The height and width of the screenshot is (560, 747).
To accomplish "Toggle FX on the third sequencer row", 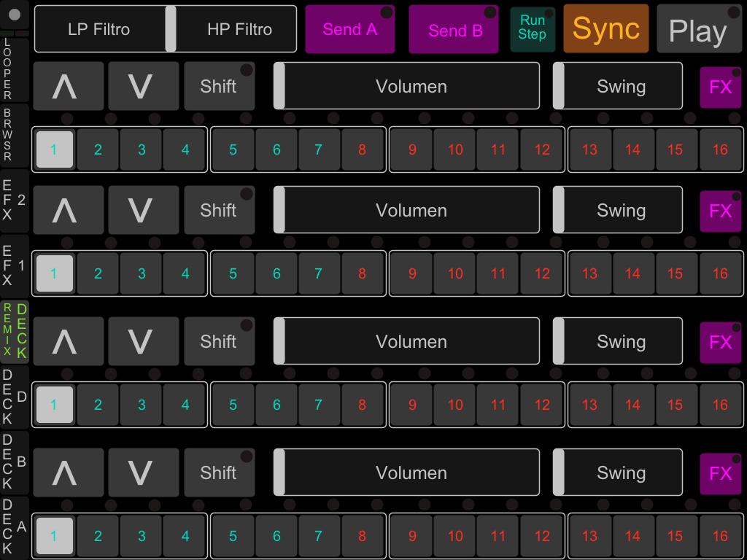I will click(x=720, y=343).
